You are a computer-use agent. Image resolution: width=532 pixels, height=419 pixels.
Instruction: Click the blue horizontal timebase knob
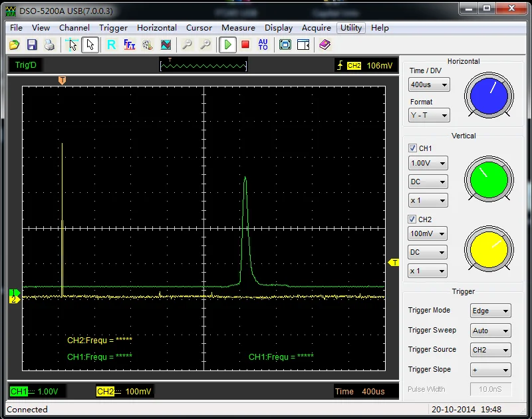point(489,96)
